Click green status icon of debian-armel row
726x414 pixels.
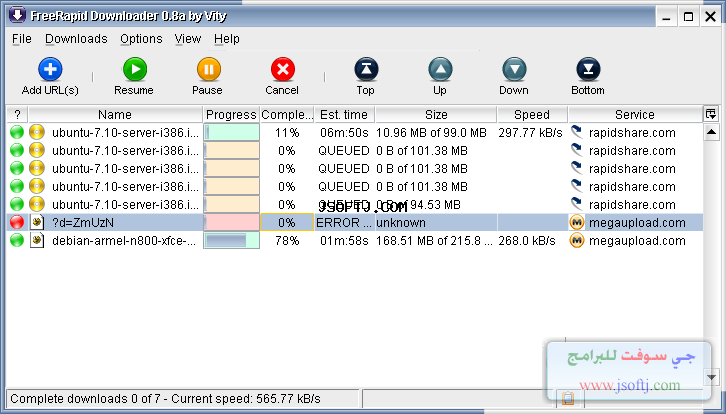pyautogui.click(x=17, y=240)
